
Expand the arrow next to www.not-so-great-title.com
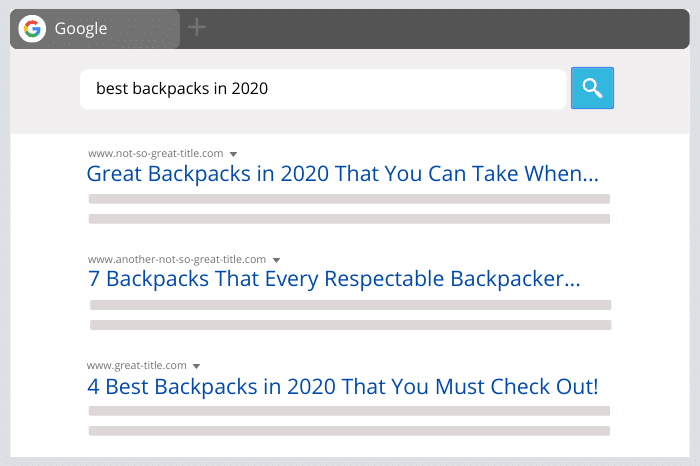coord(233,154)
